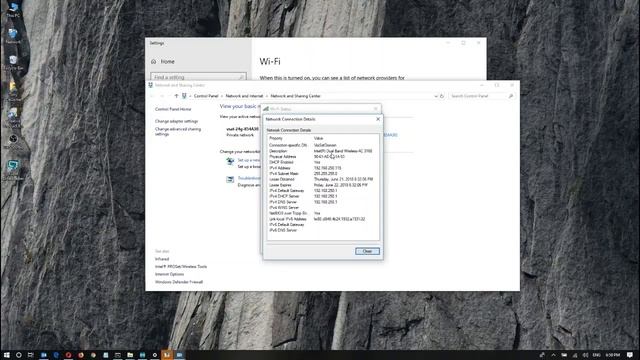Open the Settings gear app on the taskbar
Screen dimensions: 640x360
pyautogui.click(x=155, y=355)
